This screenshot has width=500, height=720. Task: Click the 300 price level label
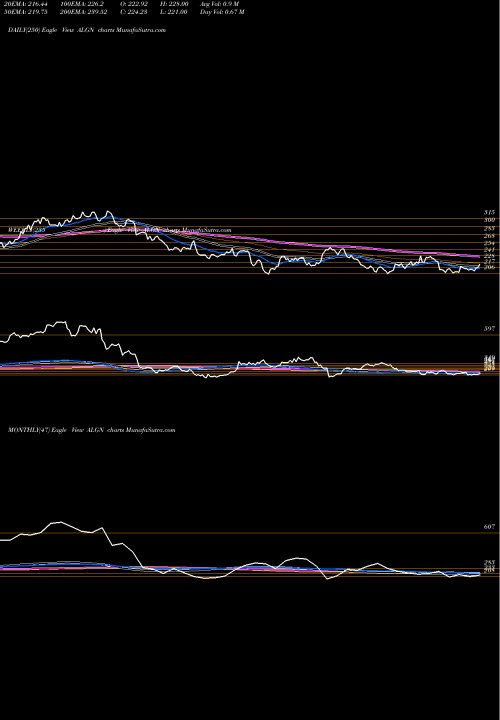click(x=489, y=220)
